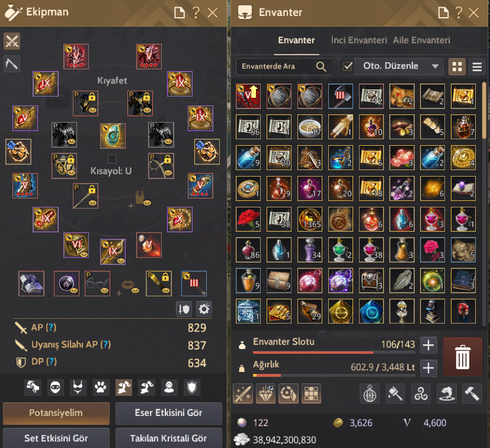Switch to Aile Envanteri tab

pyautogui.click(x=421, y=40)
